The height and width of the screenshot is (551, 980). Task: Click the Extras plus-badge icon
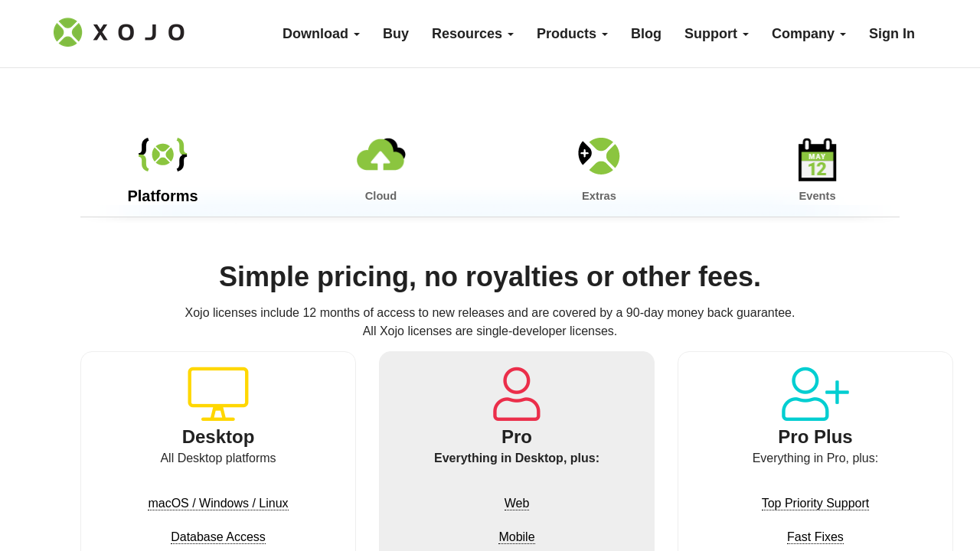point(599,156)
